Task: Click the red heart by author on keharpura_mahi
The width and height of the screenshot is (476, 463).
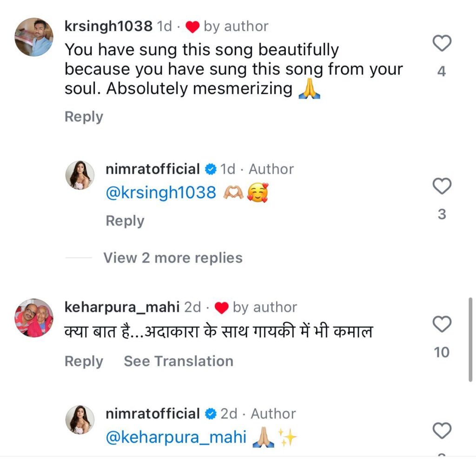Action: point(222,308)
